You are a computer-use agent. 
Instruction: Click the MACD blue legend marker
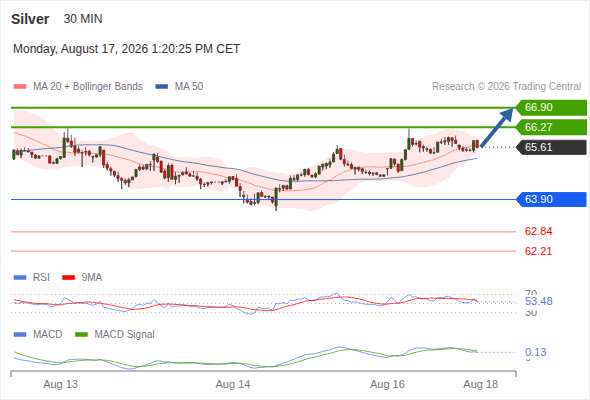pyautogui.click(x=20, y=335)
